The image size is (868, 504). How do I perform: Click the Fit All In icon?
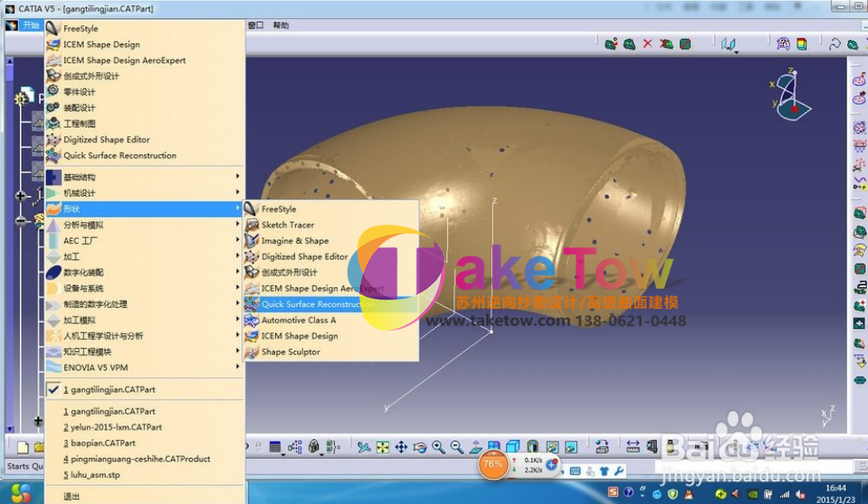click(383, 447)
